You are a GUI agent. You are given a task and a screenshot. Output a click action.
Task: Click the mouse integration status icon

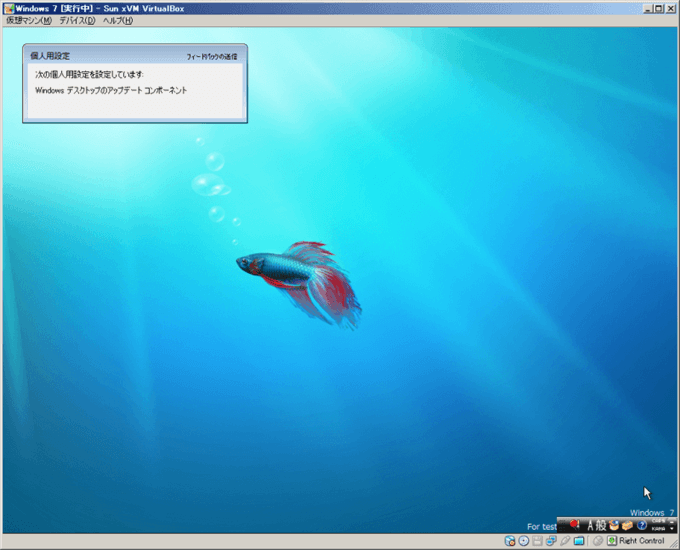(597, 541)
